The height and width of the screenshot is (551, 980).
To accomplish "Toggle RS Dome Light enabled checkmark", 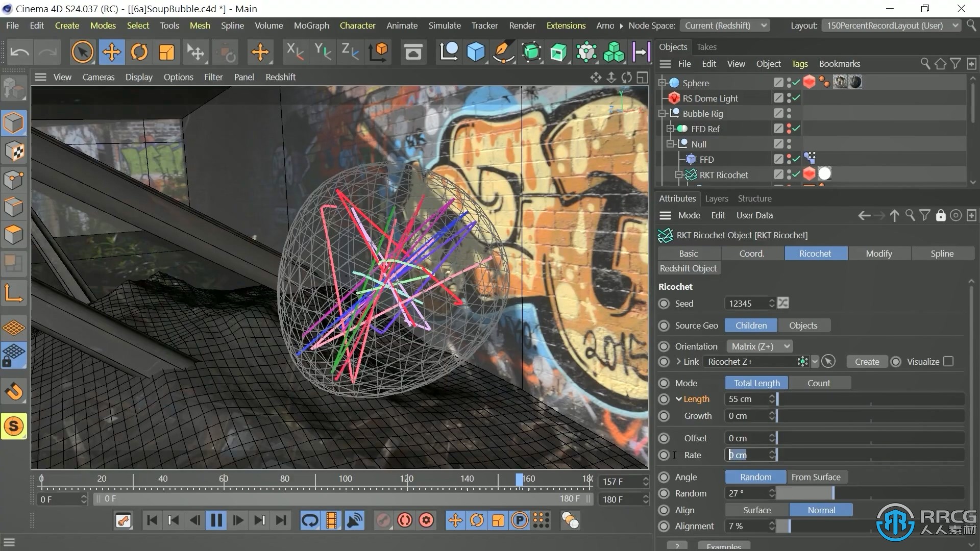I will (x=796, y=98).
